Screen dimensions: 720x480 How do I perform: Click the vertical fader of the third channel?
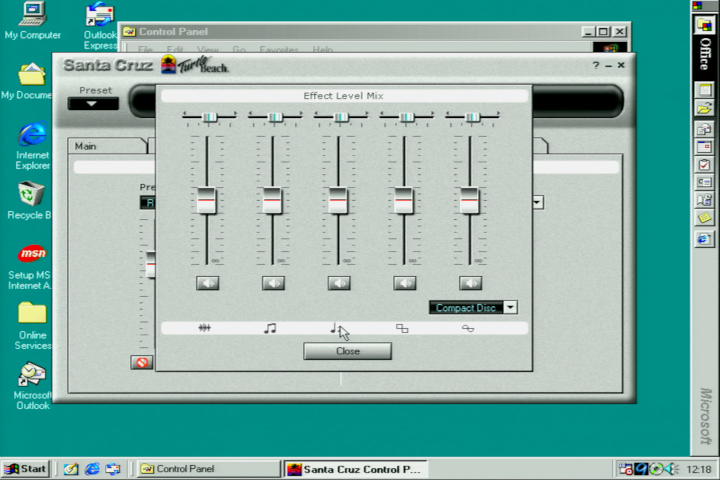point(338,200)
